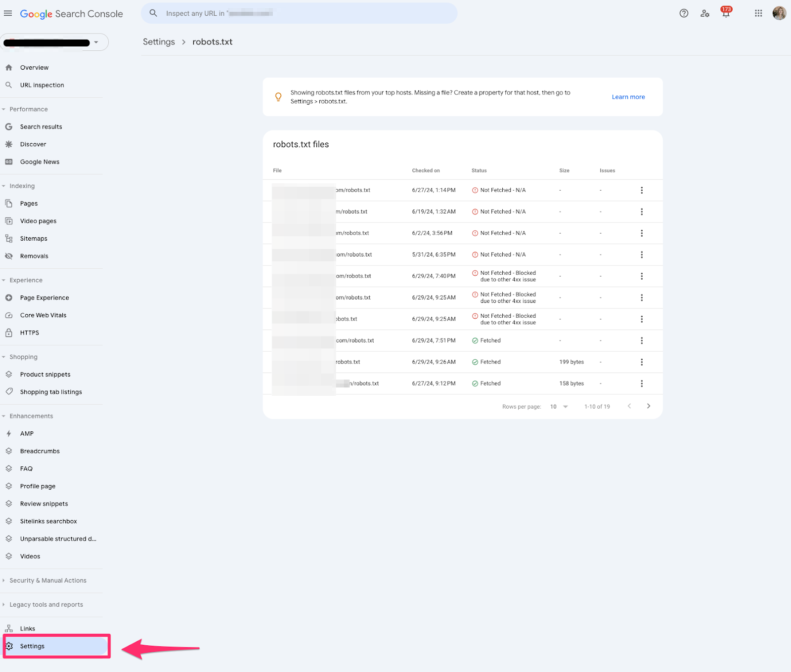Collapse the Performance section
Screen dimensions: 791x672
(x=3, y=109)
